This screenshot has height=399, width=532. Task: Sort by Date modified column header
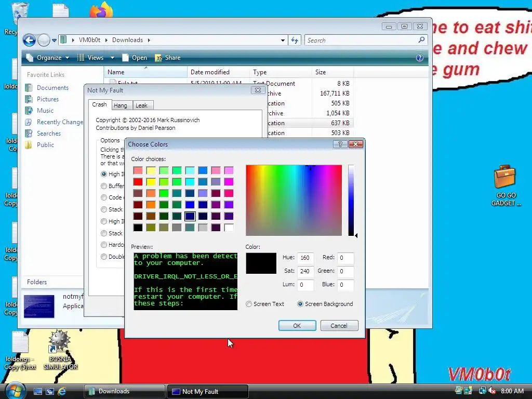tap(218, 72)
